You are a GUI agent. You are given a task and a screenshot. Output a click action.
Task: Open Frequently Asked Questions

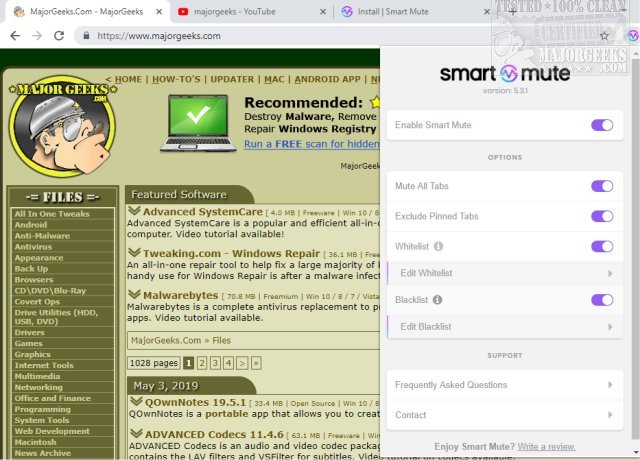click(505, 385)
